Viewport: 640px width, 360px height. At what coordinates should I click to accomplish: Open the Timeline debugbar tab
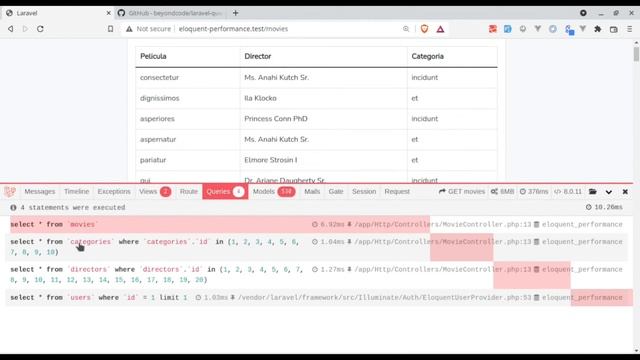(x=76, y=191)
